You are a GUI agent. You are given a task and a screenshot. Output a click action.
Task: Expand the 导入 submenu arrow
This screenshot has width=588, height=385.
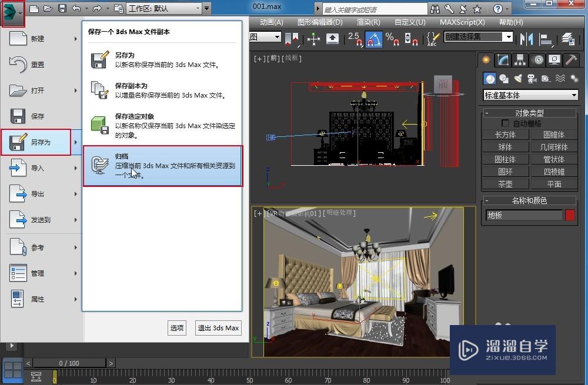click(x=76, y=168)
